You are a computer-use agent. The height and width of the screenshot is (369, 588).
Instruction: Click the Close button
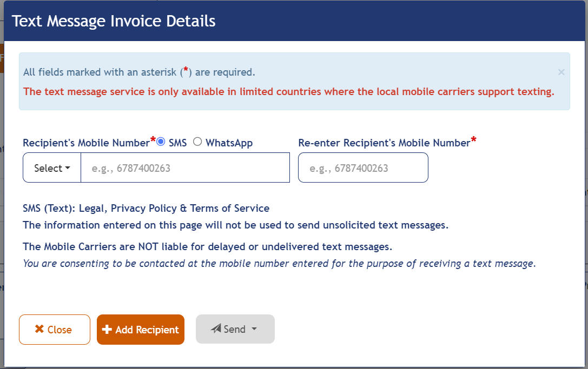[54, 329]
